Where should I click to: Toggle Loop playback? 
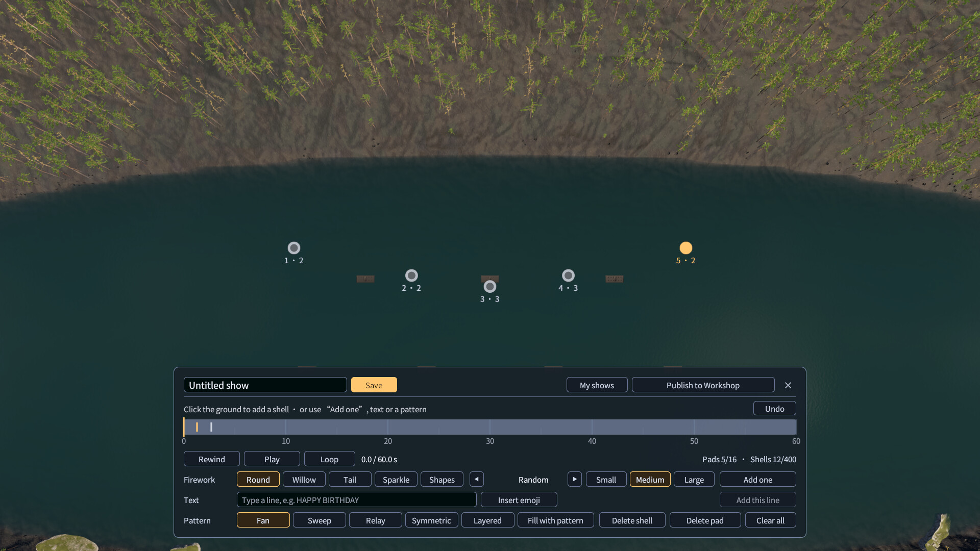(330, 459)
